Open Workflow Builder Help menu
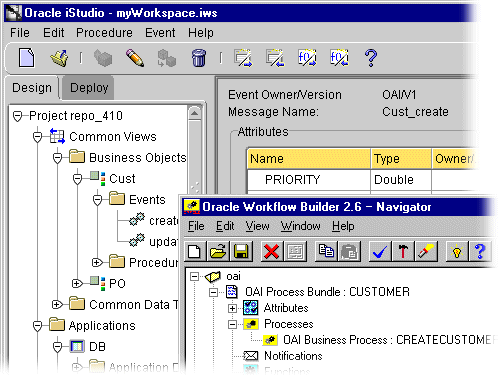Viewport: 498px width, 375px height. pos(343,226)
